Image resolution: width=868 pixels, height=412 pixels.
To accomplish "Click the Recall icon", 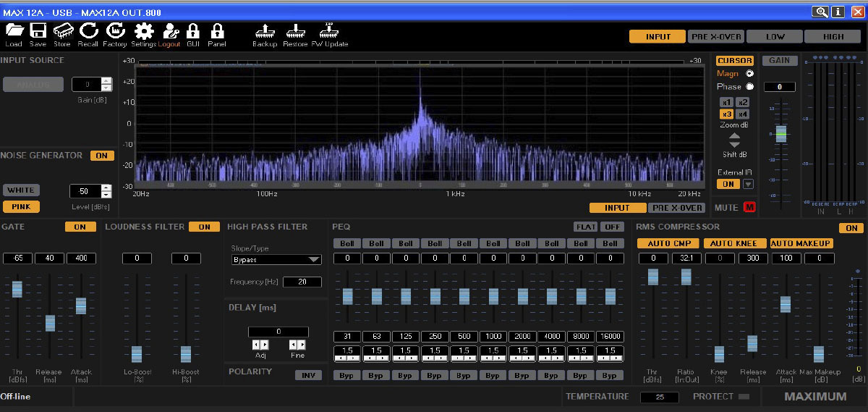I will coord(88,30).
